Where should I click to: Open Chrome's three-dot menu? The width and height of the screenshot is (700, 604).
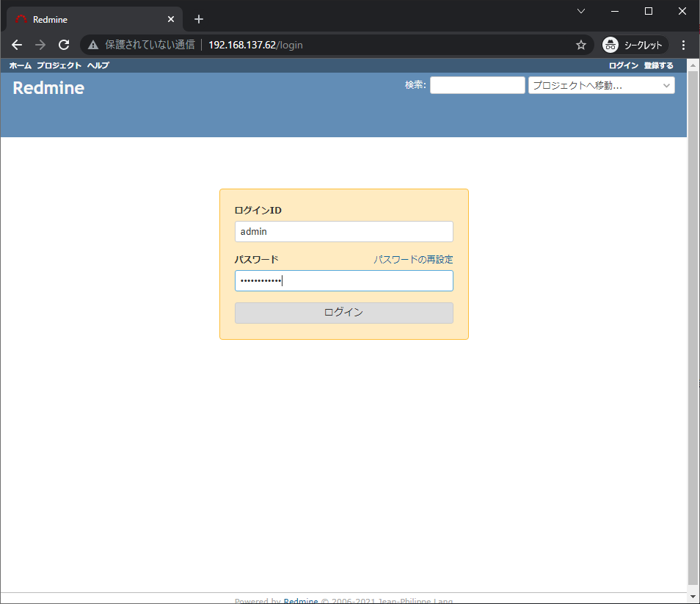(x=683, y=45)
